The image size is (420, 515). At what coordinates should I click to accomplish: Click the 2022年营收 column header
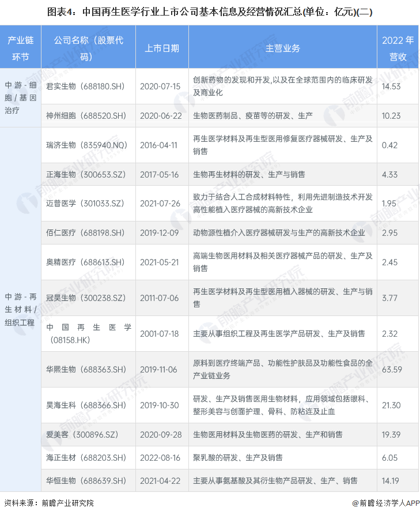[398, 48]
